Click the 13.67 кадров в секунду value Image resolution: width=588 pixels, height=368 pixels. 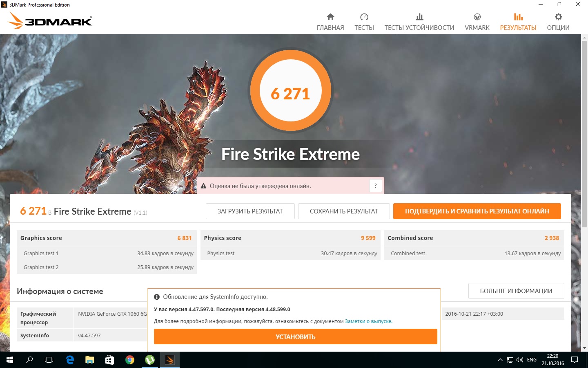click(532, 254)
